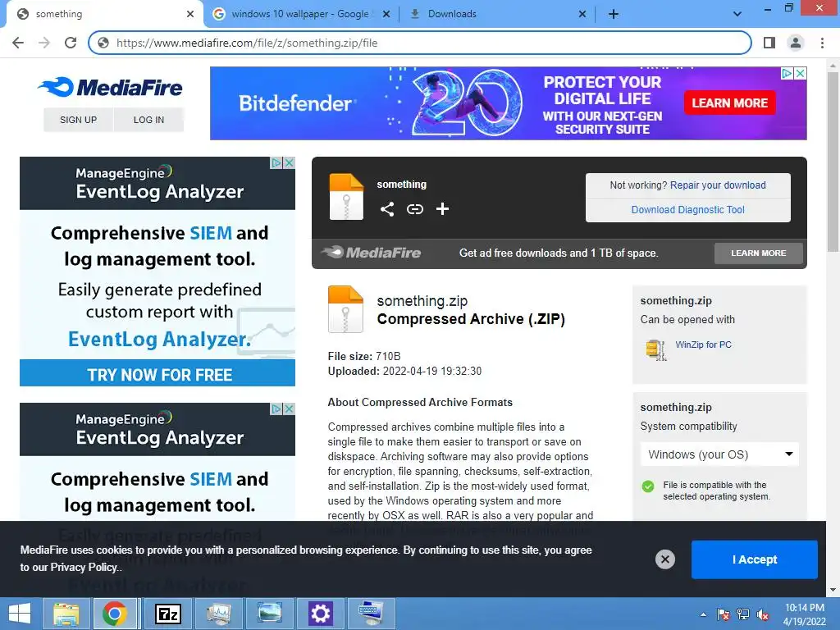
Task: Open Download Diagnostic Tool link
Action: pos(688,209)
